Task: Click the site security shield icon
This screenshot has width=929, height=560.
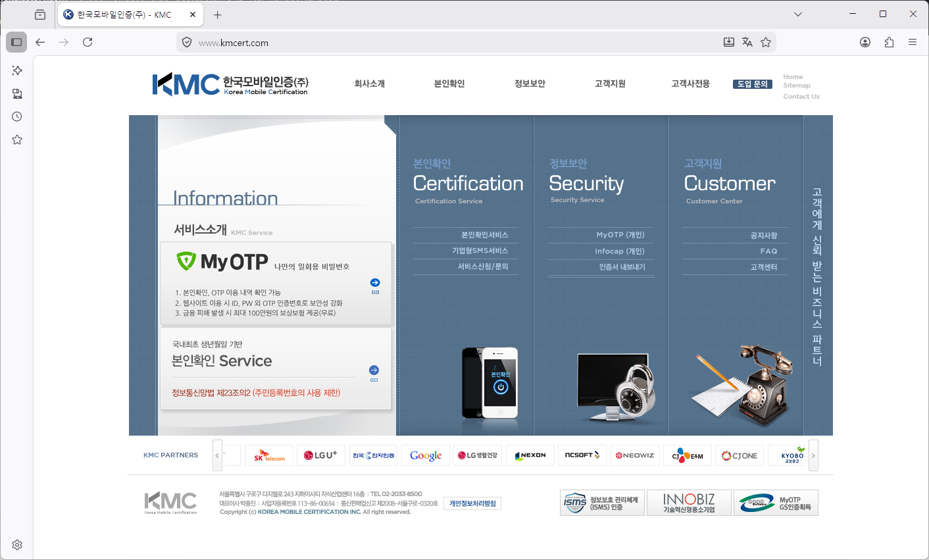Action: tap(187, 42)
